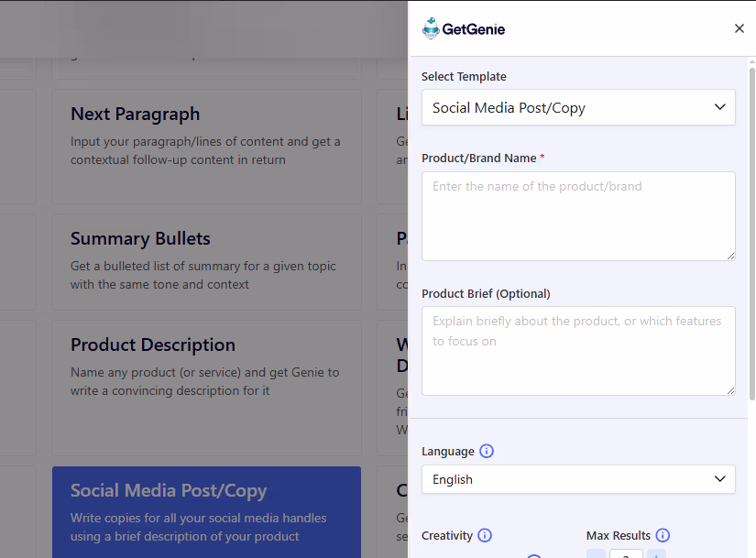756x558 pixels.
Task: Click the Max Results number field
Action: 626,555
